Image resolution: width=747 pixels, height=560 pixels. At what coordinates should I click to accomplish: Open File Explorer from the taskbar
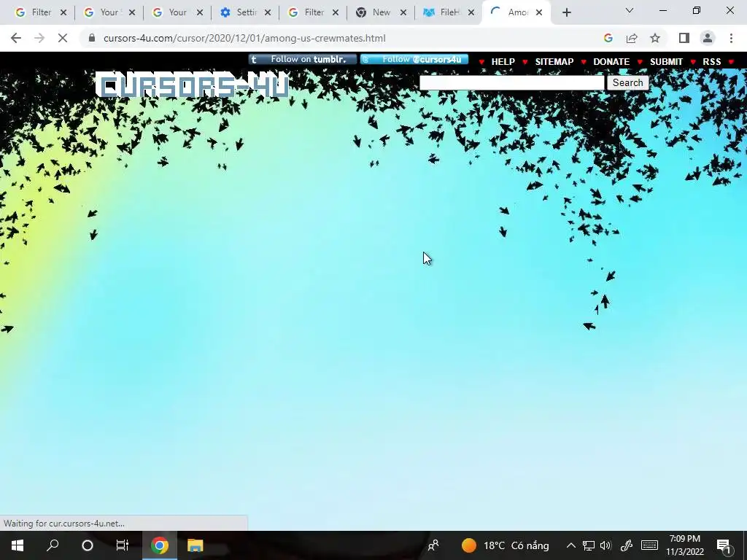point(195,545)
